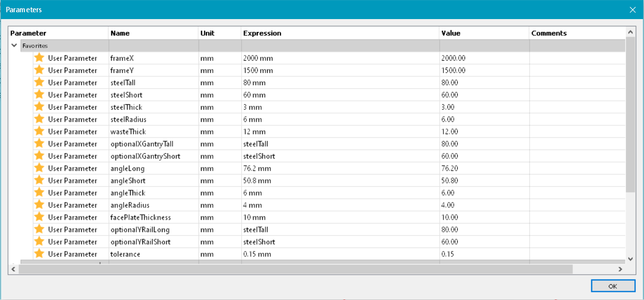Sort by the Parameter column header
Screen dimensions: 644x300
[59, 33]
